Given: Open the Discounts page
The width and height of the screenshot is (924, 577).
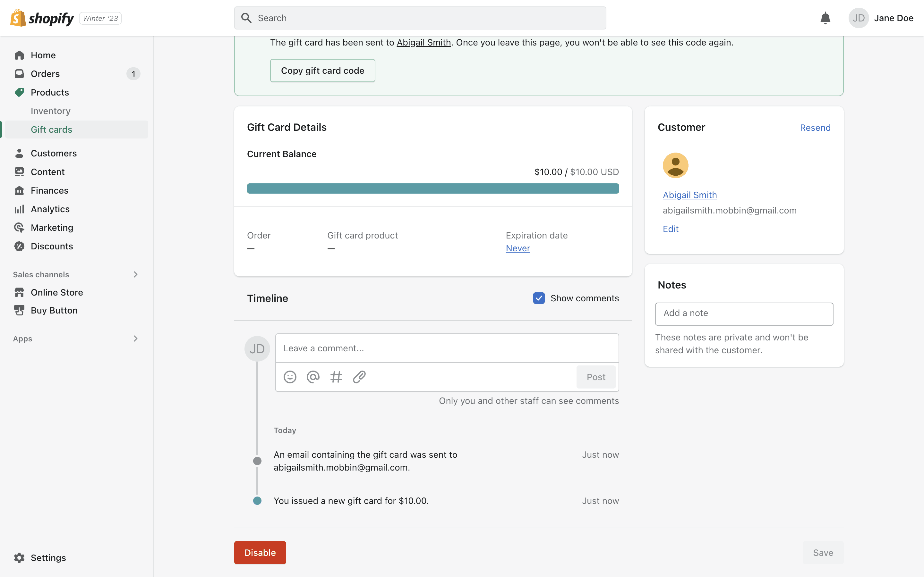Looking at the screenshot, I should tap(52, 246).
